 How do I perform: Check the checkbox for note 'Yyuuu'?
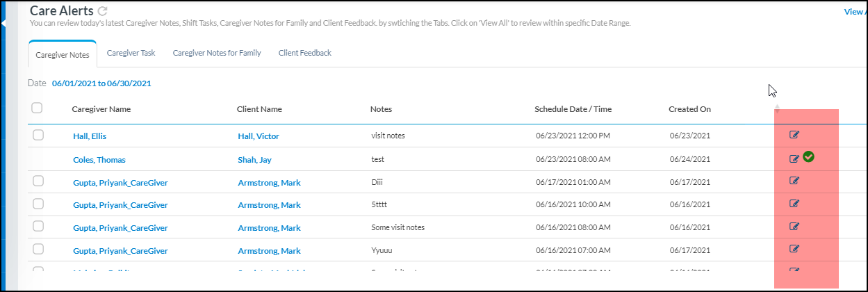(38, 249)
